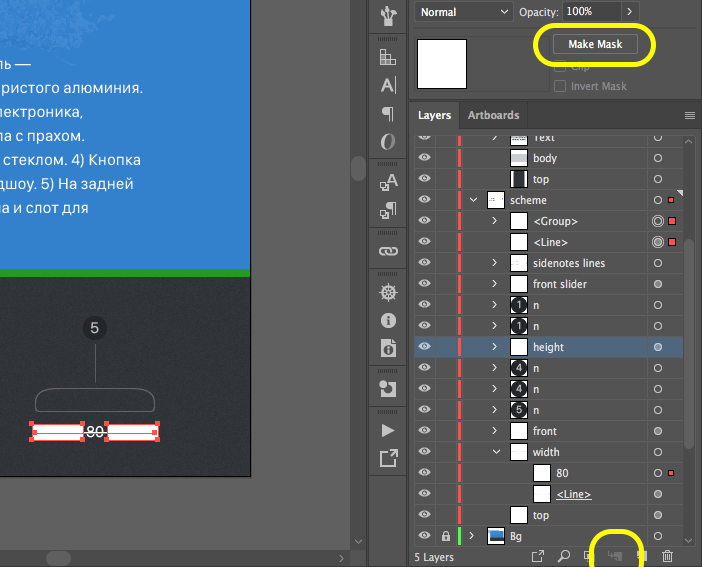
Task: Open the Swatches panel icon
Action: tap(388, 57)
